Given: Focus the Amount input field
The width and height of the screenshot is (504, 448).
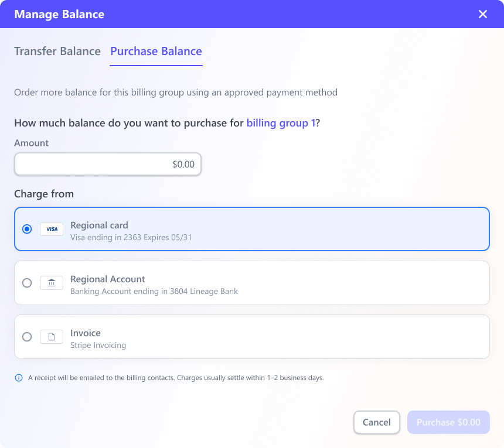Looking at the screenshot, I should pos(108,164).
